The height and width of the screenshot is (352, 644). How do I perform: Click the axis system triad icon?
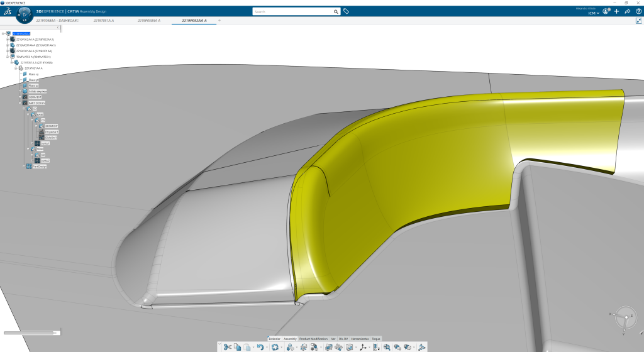tap(363, 347)
